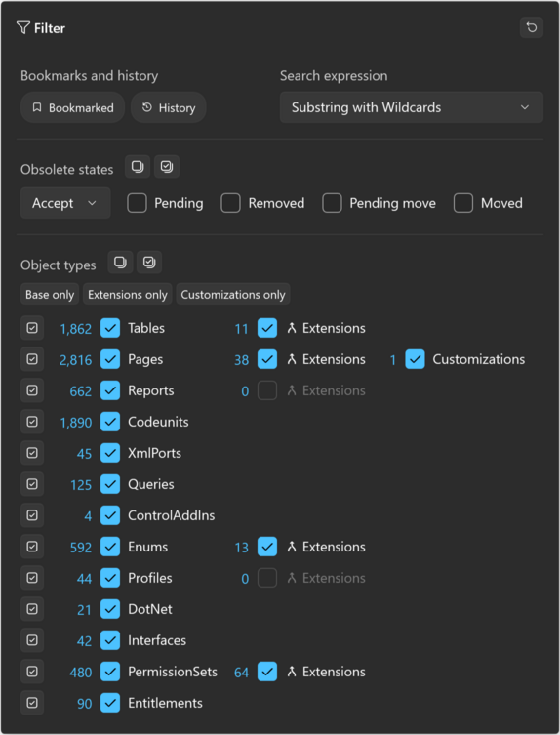Screen dimensions: 560x735
Task: Click the select-only icon beside Codeunits
Action: [x=32, y=422]
